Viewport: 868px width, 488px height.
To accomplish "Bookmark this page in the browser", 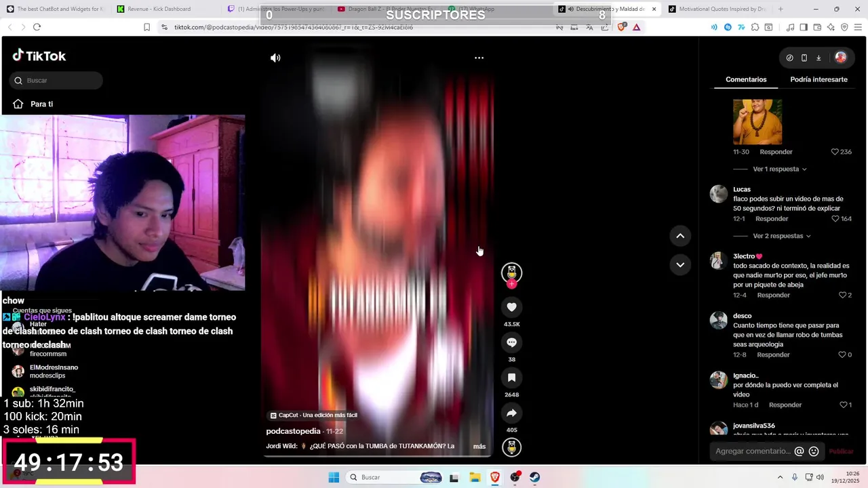I will point(146,27).
